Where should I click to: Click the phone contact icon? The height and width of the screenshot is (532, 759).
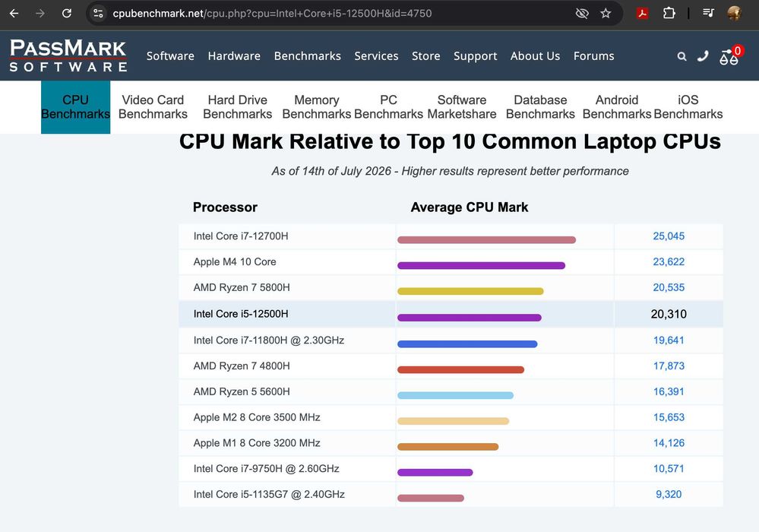pyautogui.click(x=703, y=57)
